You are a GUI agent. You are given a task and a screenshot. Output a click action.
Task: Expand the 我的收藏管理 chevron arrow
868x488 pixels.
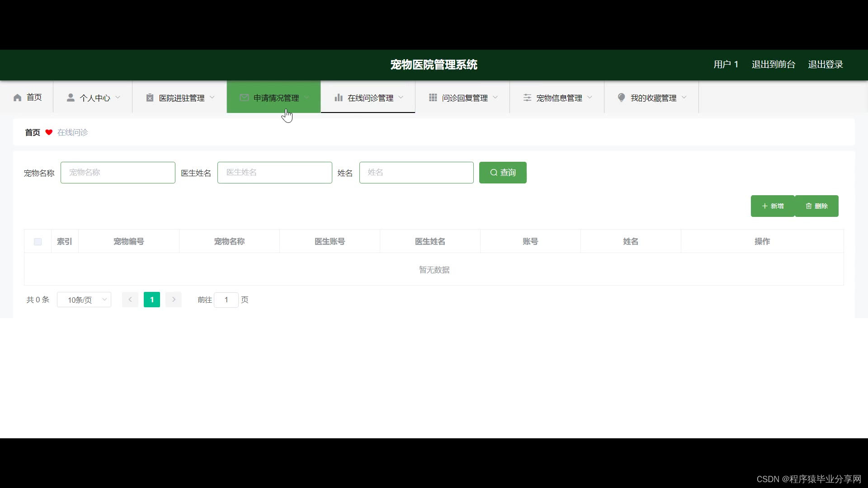click(684, 98)
